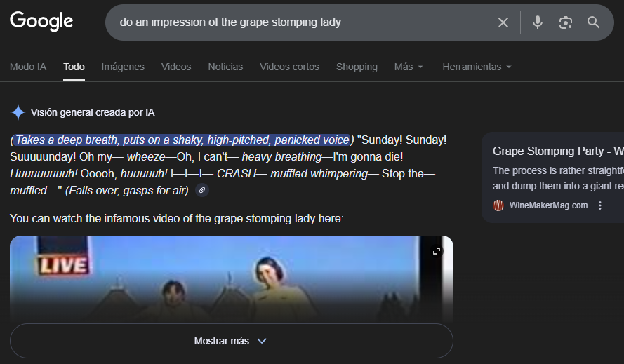Image resolution: width=624 pixels, height=364 pixels.
Task: Expand the Más dropdown menu
Action: pyautogui.click(x=409, y=67)
